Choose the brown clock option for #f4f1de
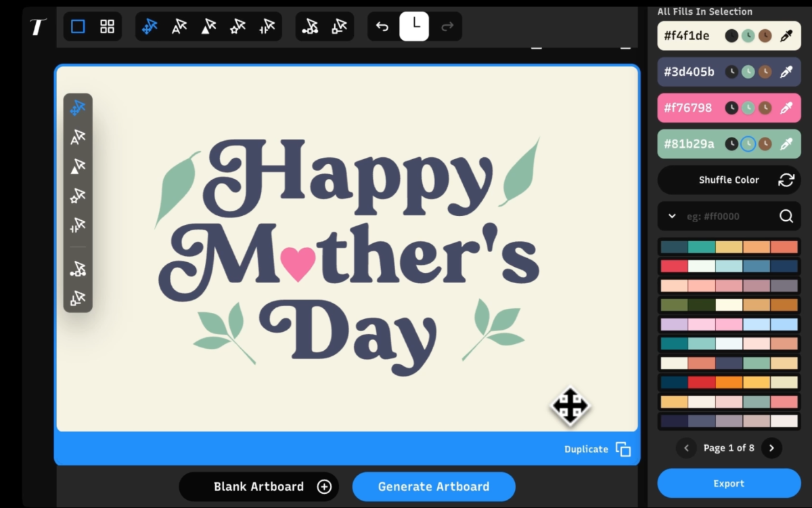Screen dimensions: 812x508 (765, 36)
